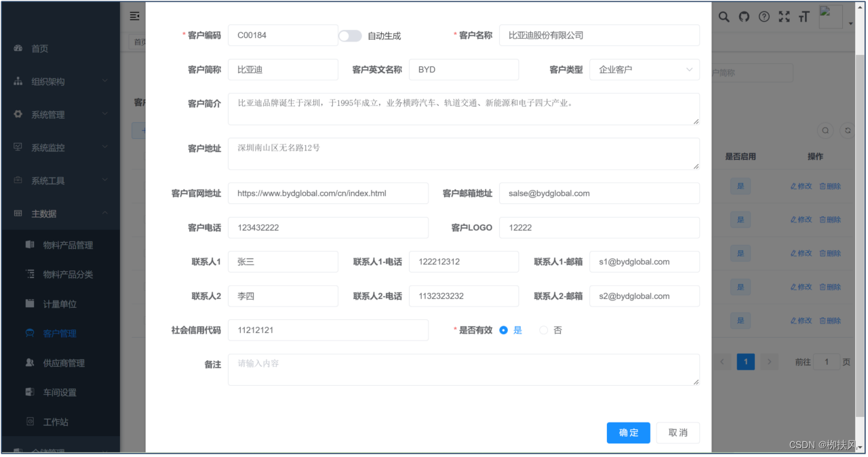Click the 主数据 table icon
This screenshot has width=868, height=457.
pyautogui.click(x=18, y=213)
